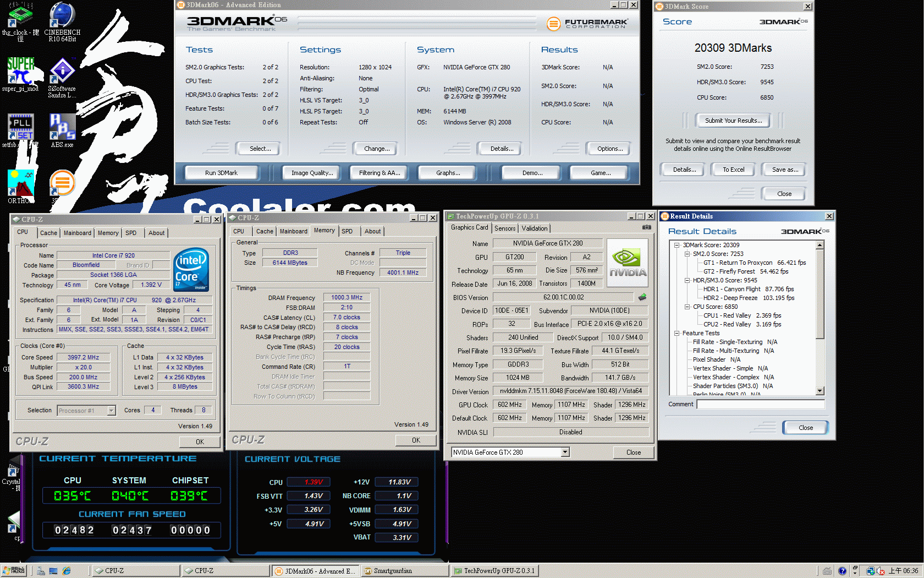The width and height of the screenshot is (924, 578).
Task: Switch to the Validation tab in GPU-Z
Action: (535, 228)
